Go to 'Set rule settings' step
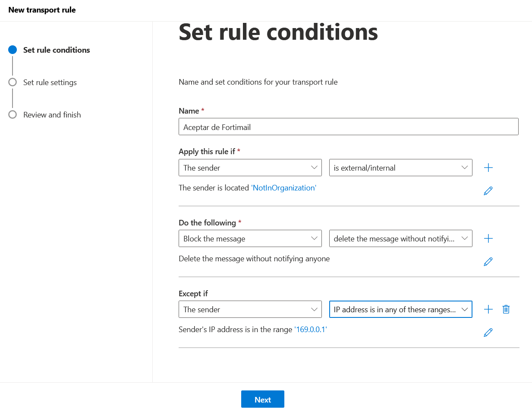Image resolution: width=532 pixels, height=409 pixels. 50,82
